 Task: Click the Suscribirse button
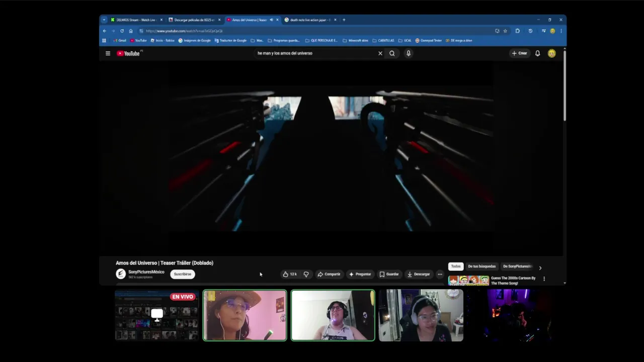click(x=183, y=274)
